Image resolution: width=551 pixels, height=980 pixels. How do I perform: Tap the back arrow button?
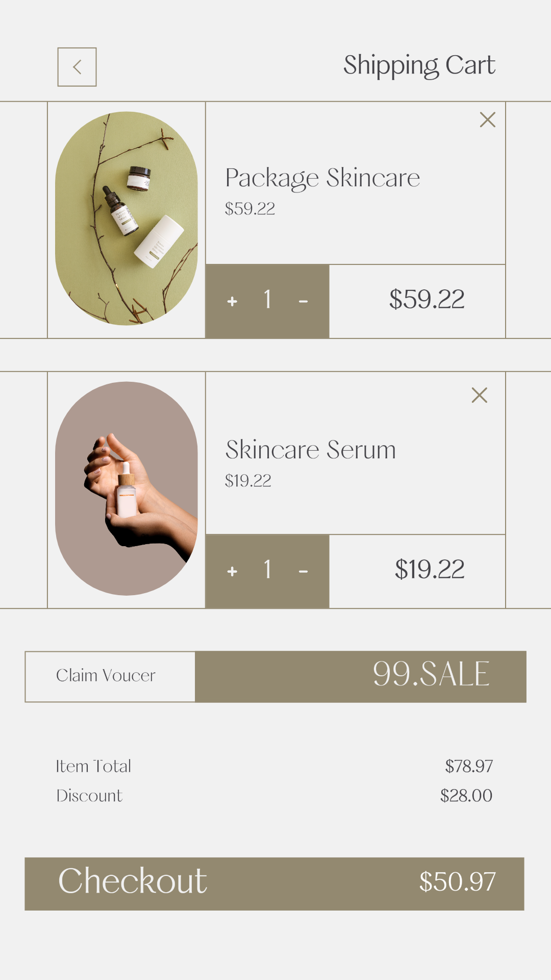point(77,67)
